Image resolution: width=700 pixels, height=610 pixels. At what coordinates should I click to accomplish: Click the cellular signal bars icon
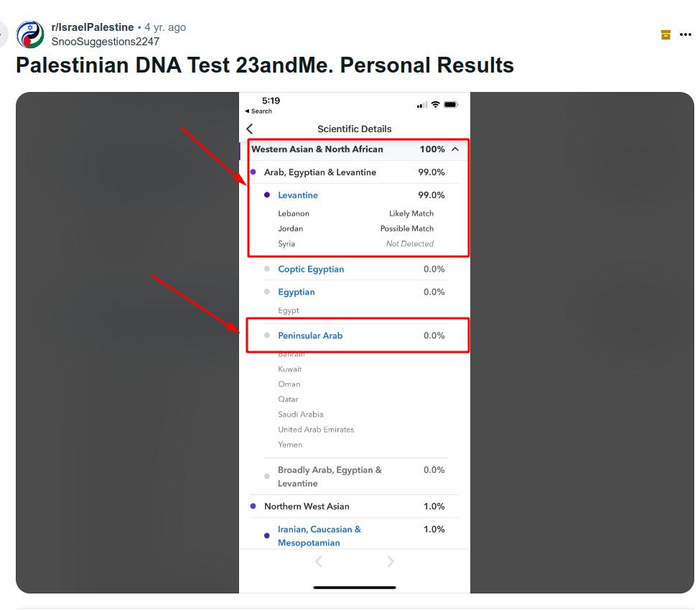pos(421,106)
